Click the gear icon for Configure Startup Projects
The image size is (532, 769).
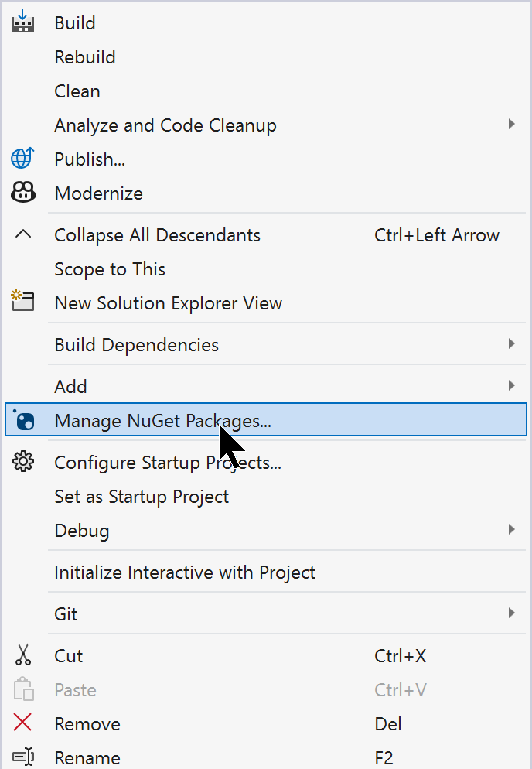[23, 462]
